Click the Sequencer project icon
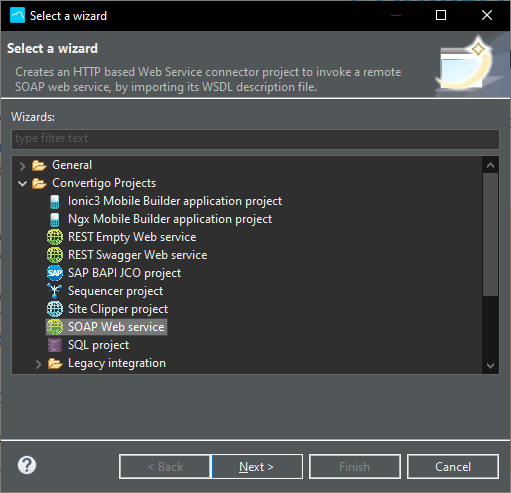Screen dimensions: 511x493 point(55,291)
